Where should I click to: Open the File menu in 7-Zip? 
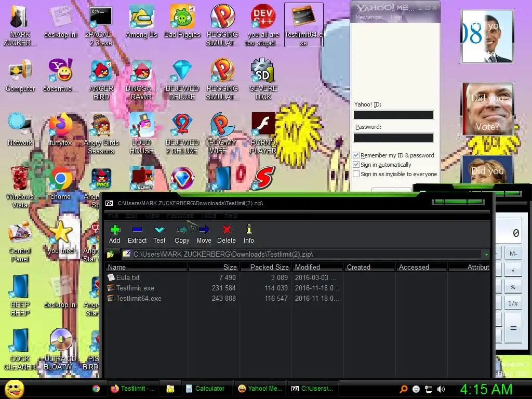pyautogui.click(x=113, y=215)
